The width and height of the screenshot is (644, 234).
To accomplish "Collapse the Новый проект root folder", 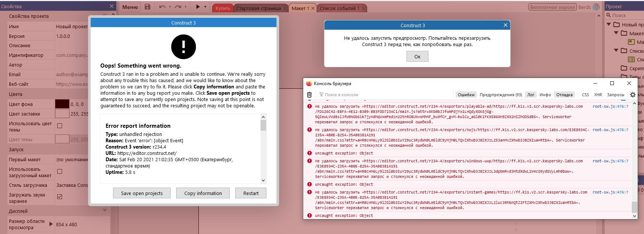I will tap(609, 25).
